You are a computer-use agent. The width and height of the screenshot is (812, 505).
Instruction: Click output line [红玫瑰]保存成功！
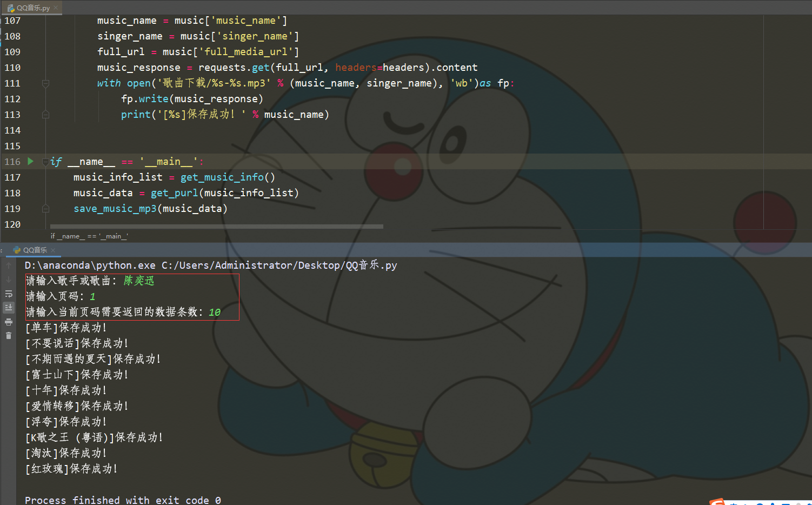(71, 469)
